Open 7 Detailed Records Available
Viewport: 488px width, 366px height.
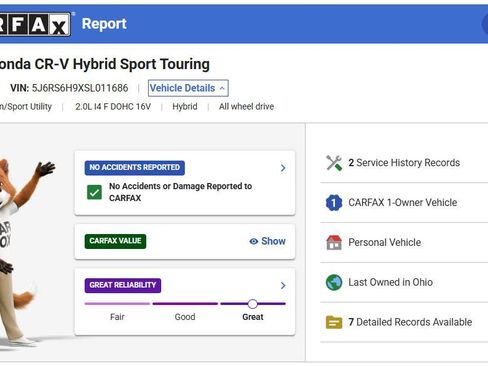(x=404, y=322)
